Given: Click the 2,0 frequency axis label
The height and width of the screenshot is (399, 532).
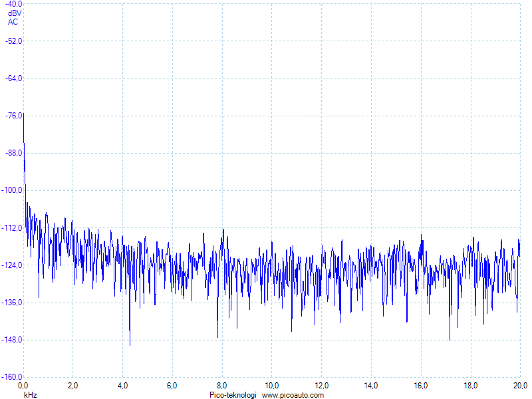Looking at the screenshot, I should pos(72,386).
